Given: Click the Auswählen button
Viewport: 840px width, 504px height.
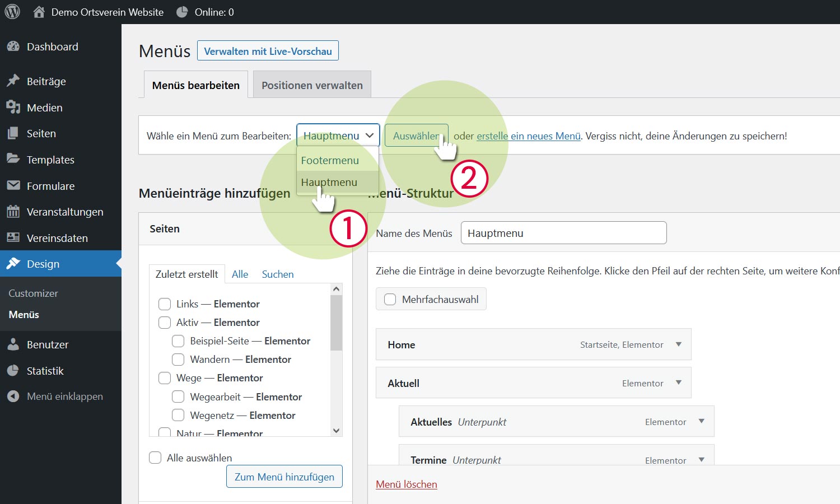Looking at the screenshot, I should 416,136.
